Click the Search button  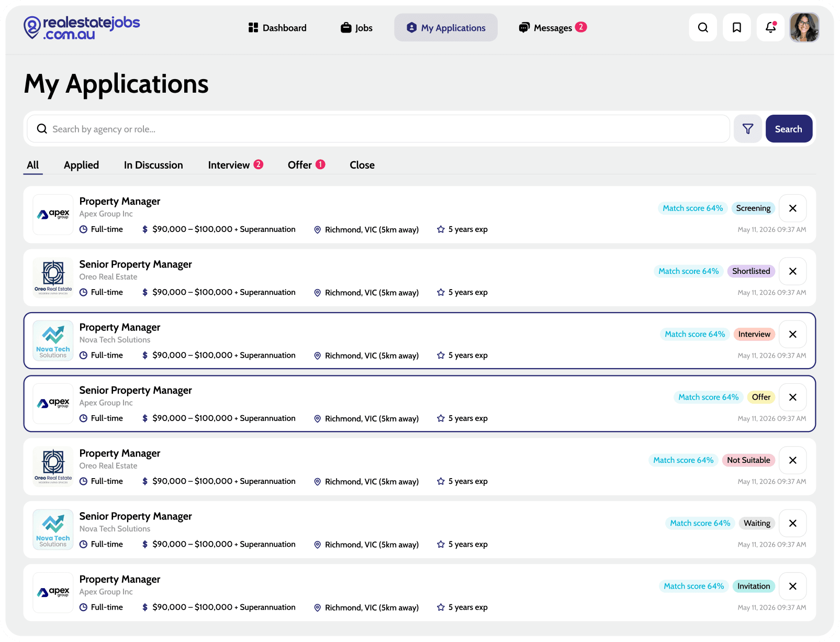click(789, 129)
